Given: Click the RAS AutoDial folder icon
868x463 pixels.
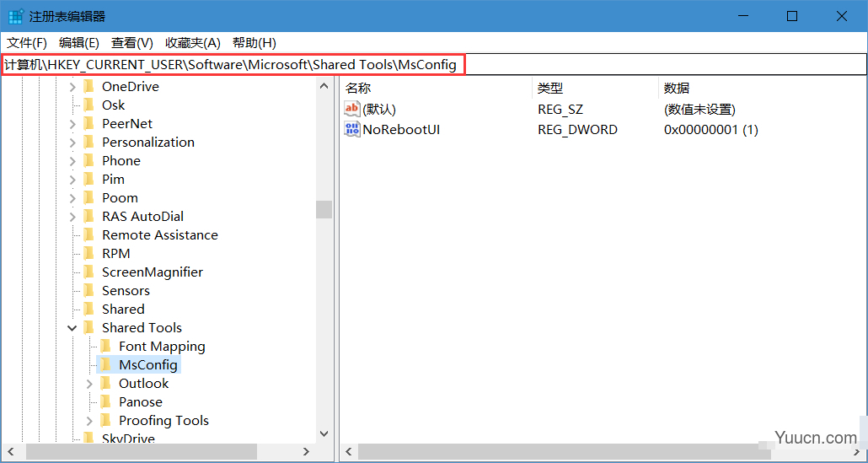Looking at the screenshot, I should click(x=88, y=217).
